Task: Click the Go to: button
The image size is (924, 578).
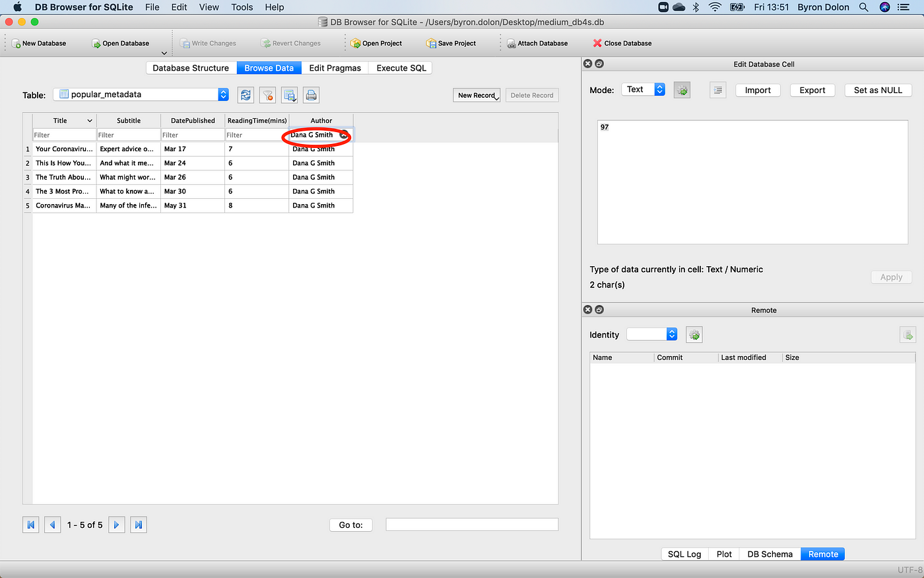Action: pyautogui.click(x=351, y=524)
